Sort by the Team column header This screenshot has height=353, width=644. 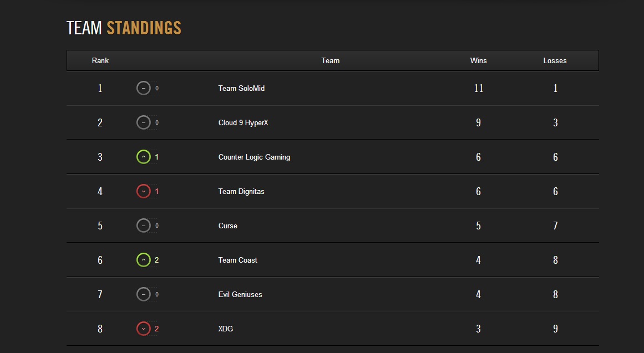tap(330, 61)
